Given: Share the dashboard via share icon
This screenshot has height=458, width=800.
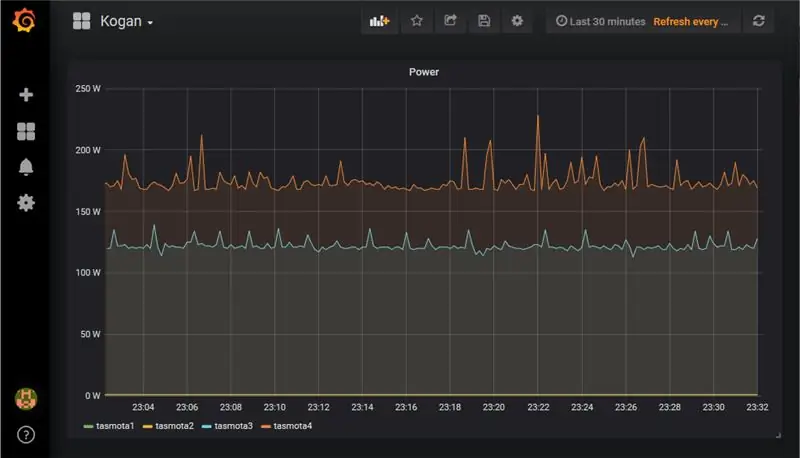Looking at the screenshot, I should click(450, 21).
